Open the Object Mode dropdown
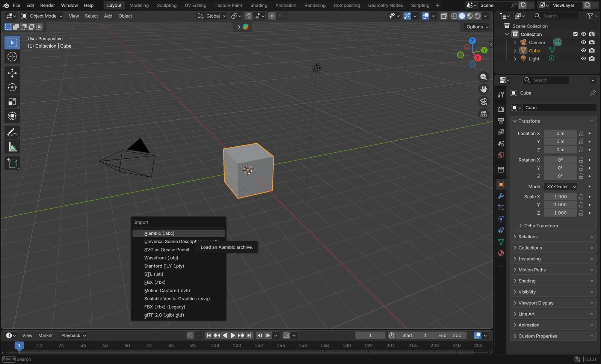 point(42,16)
